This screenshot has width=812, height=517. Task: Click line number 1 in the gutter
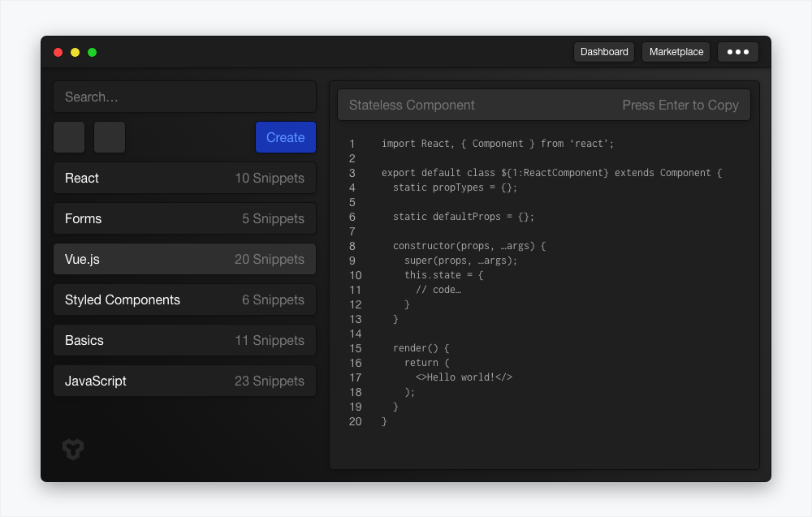[352, 144]
